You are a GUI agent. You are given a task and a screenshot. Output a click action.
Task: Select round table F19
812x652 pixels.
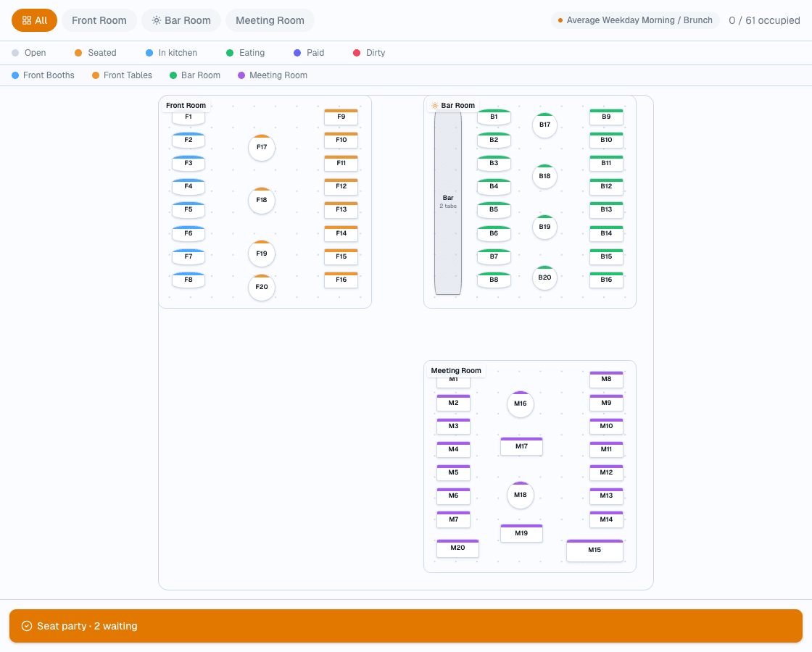[262, 254]
